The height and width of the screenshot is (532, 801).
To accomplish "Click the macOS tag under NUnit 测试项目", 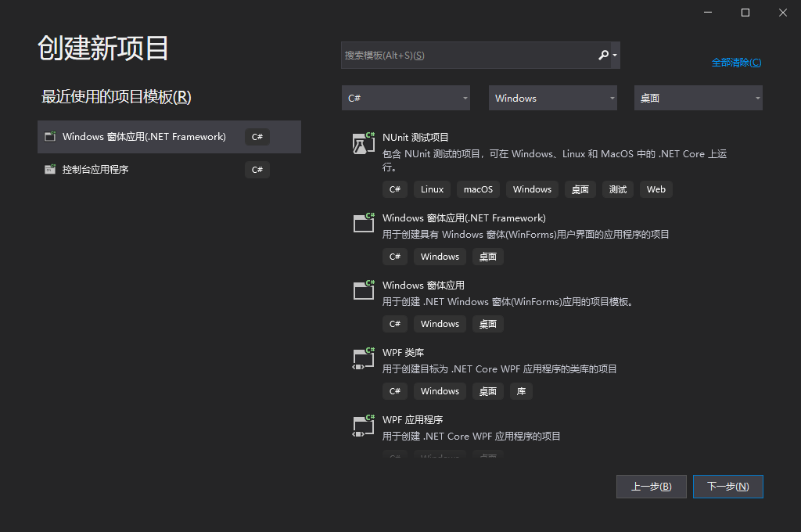I will 478,189.
